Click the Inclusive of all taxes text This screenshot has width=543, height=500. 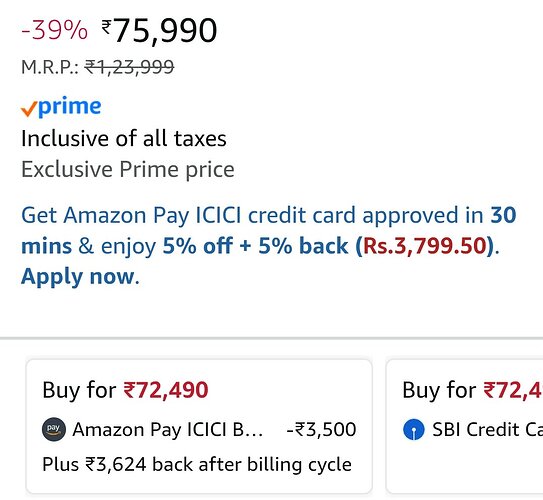pyautogui.click(x=124, y=139)
